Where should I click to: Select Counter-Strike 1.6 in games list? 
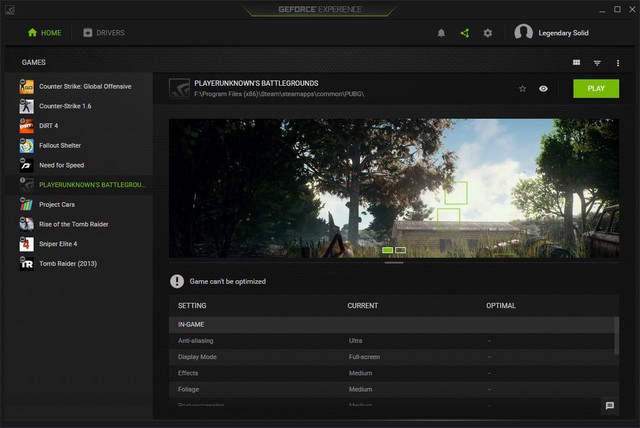tap(80, 106)
